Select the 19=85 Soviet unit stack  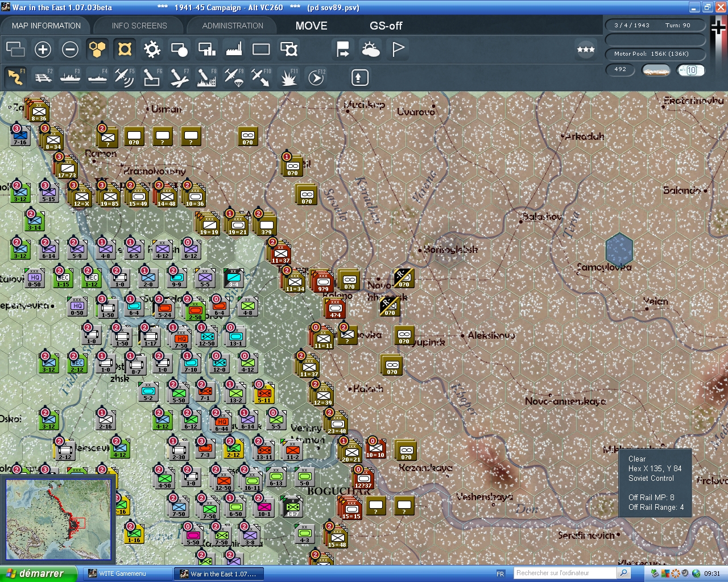click(x=109, y=195)
